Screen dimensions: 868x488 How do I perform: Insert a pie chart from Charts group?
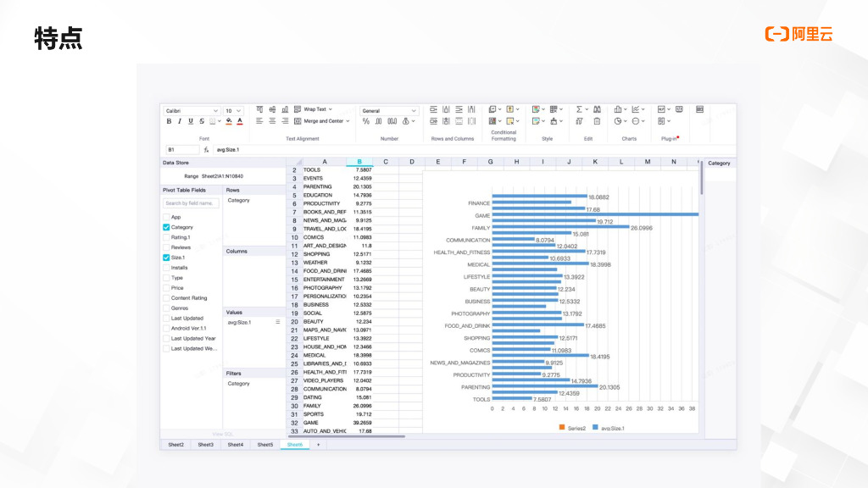point(619,121)
